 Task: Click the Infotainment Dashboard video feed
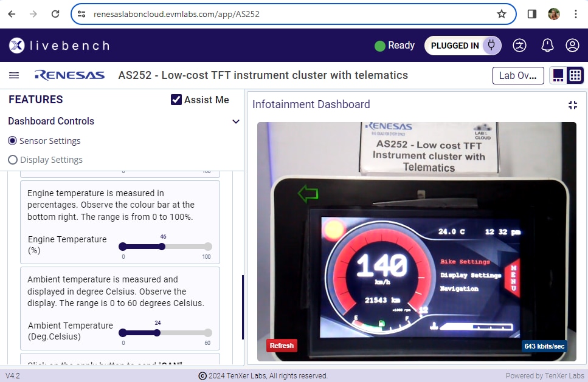[417, 242]
